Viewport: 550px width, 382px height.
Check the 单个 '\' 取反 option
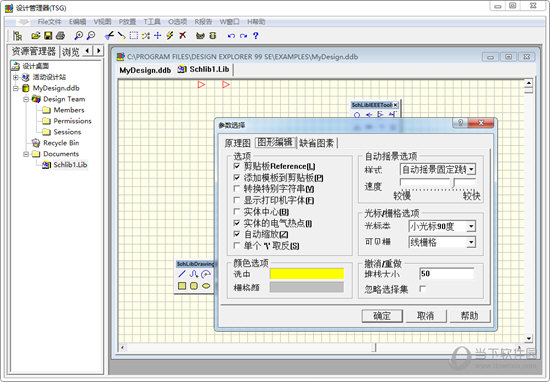pos(237,245)
